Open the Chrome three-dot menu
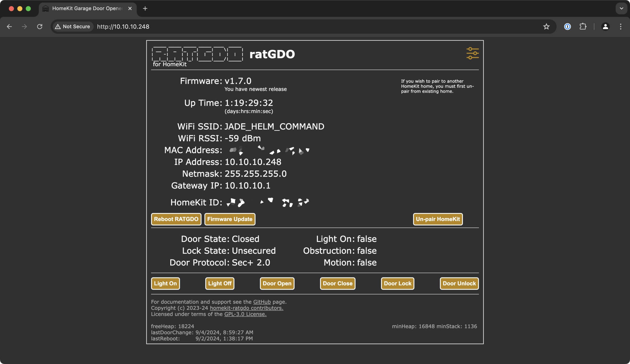The image size is (630, 364). 621,27
